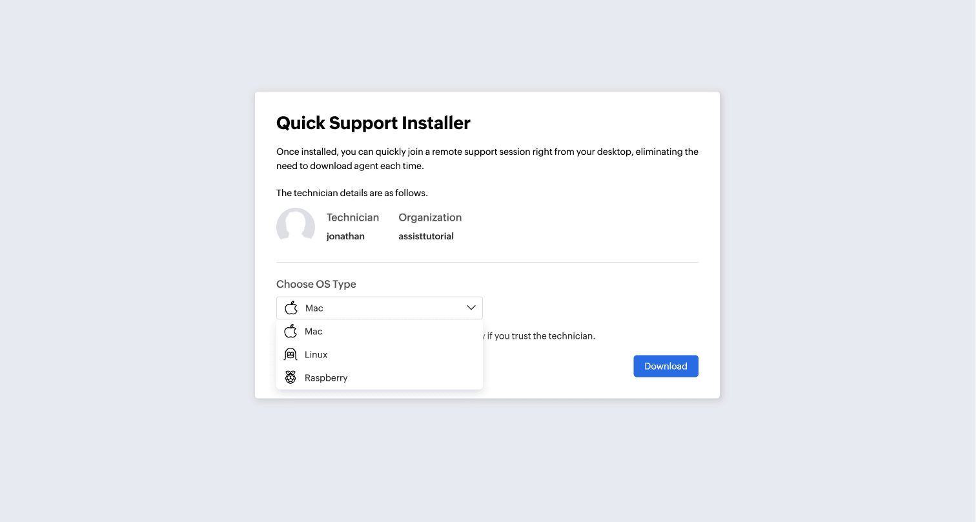Pick Raspberry from the OS type list
Image resolution: width=980 pixels, height=522 pixels.
326,378
